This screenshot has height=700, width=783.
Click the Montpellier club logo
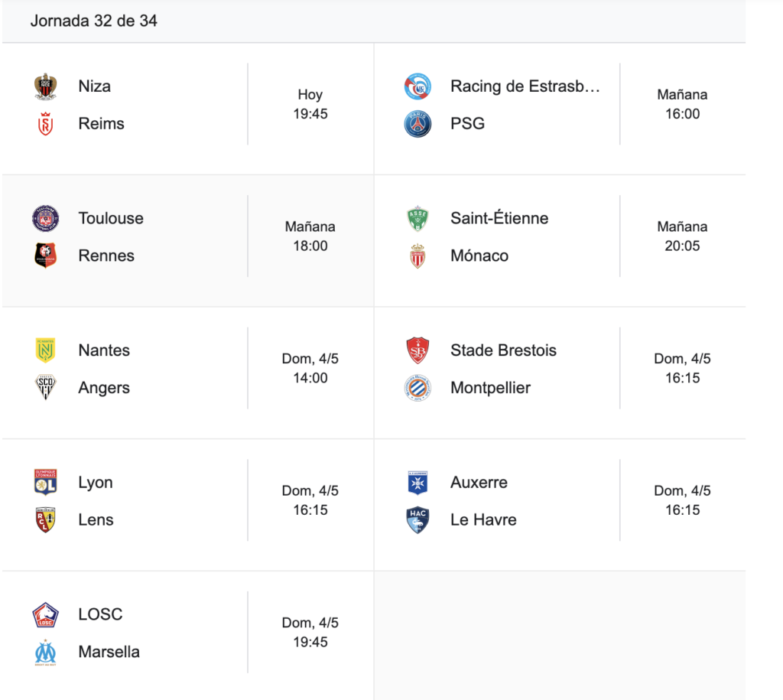[x=417, y=388]
